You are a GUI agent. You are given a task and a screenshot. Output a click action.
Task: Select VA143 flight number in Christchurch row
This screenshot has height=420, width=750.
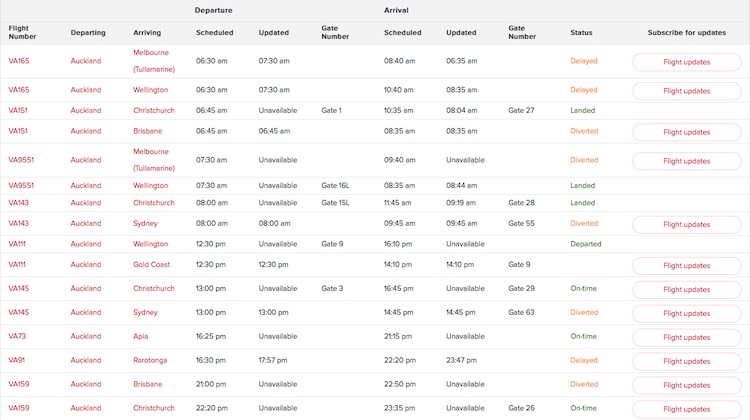coord(18,202)
